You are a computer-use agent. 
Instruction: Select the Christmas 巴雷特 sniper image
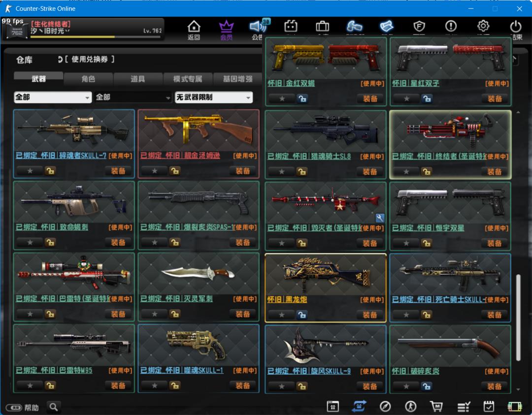74,274
